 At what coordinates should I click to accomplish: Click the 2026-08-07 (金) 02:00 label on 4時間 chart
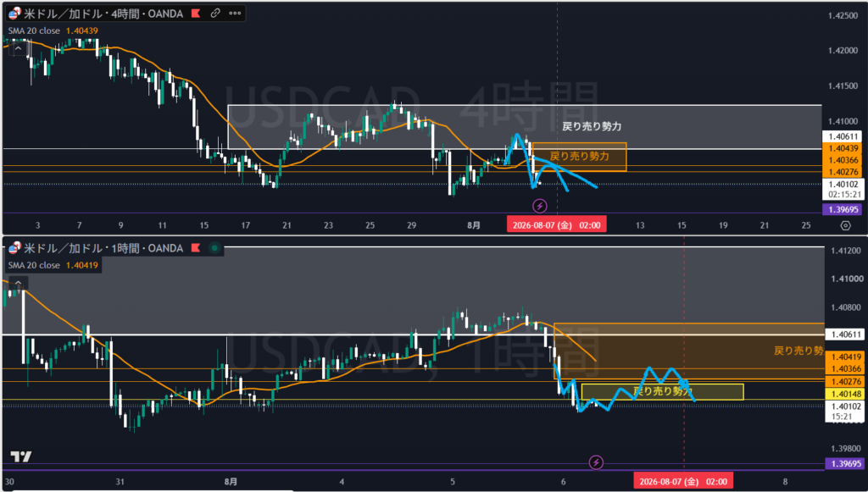click(556, 225)
